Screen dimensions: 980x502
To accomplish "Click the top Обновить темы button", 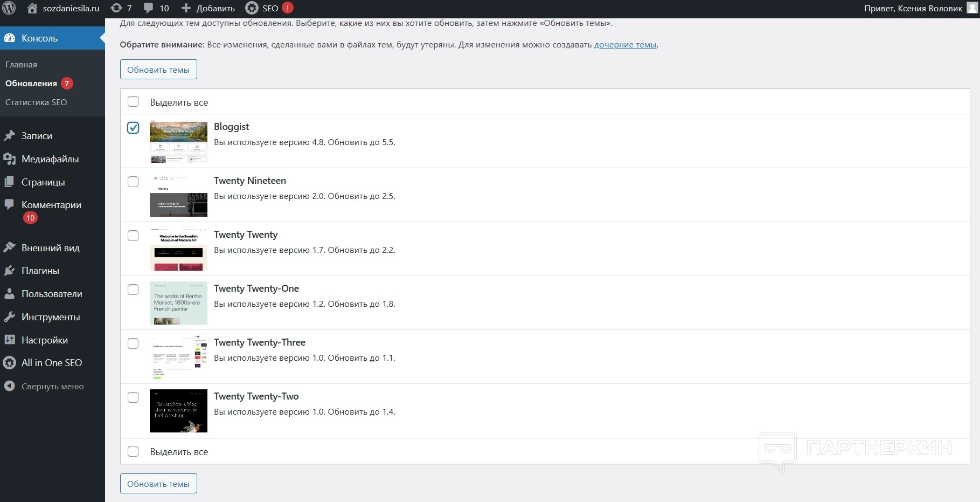I will (x=158, y=70).
